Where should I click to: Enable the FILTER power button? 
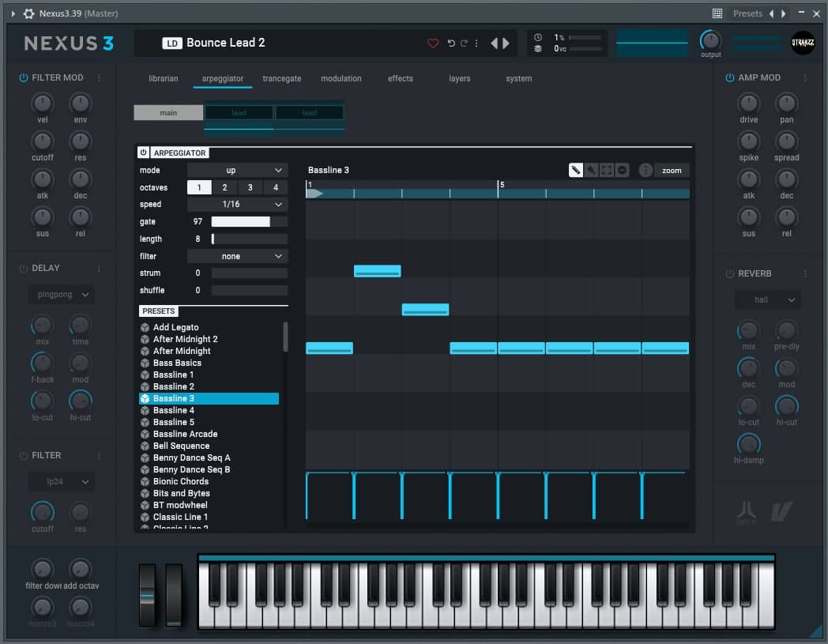23,455
